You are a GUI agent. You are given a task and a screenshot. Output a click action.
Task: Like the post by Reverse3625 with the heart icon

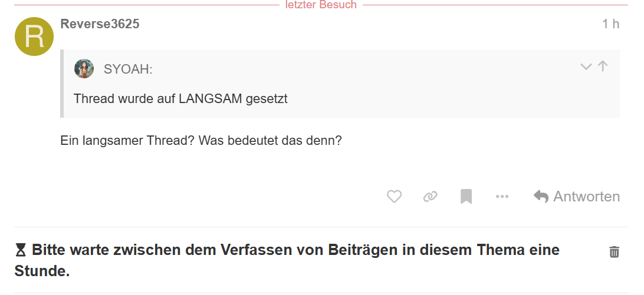394,197
